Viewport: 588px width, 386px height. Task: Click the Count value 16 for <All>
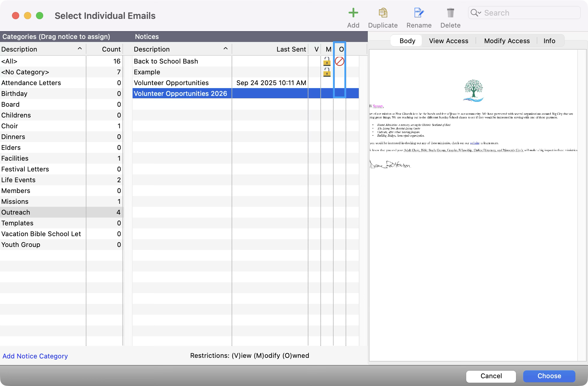tap(117, 61)
